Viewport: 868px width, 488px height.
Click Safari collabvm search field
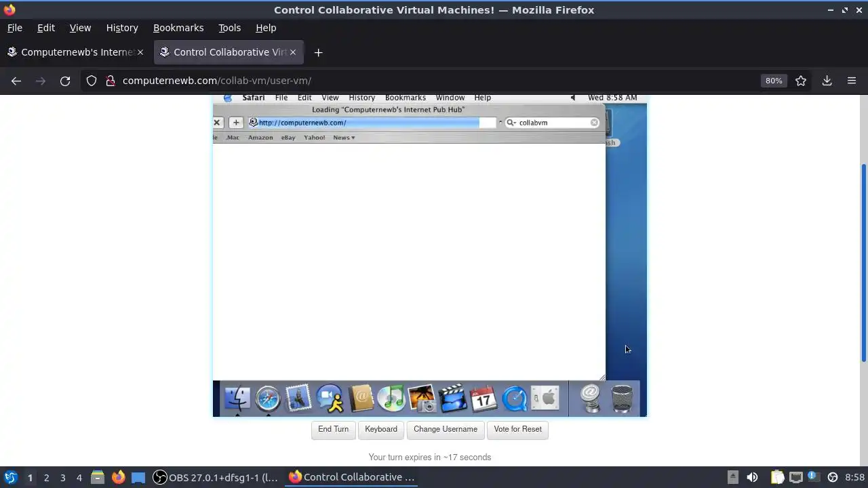tap(552, 123)
